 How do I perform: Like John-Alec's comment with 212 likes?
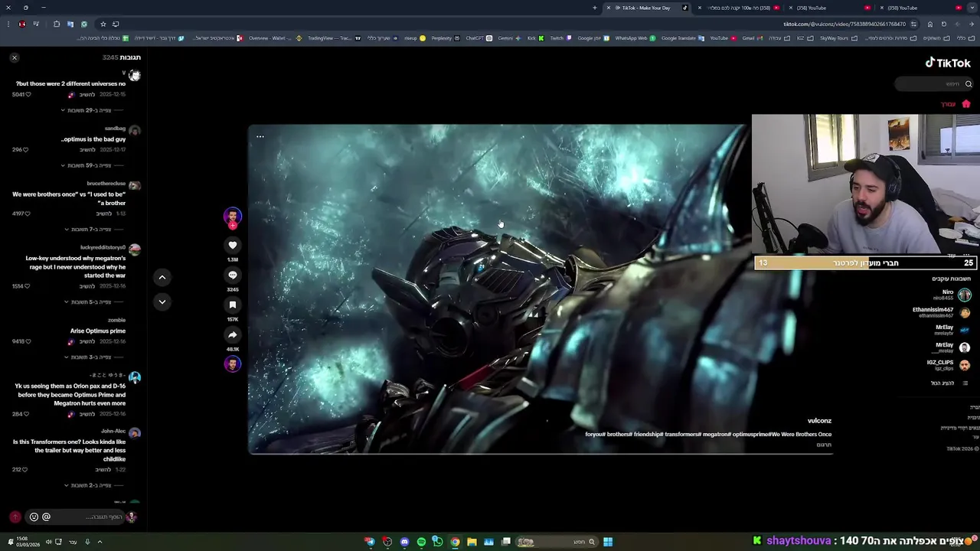click(25, 469)
